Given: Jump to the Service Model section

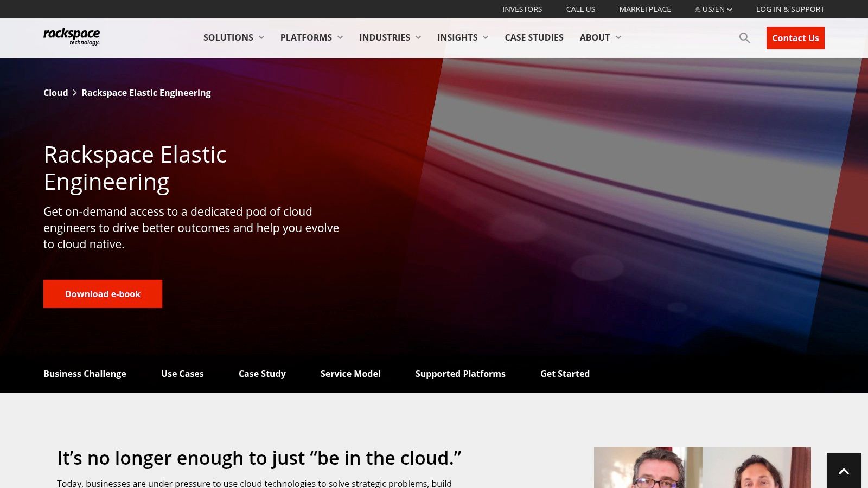Looking at the screenshot, I should pyautogui.click(x=350, y=374).
